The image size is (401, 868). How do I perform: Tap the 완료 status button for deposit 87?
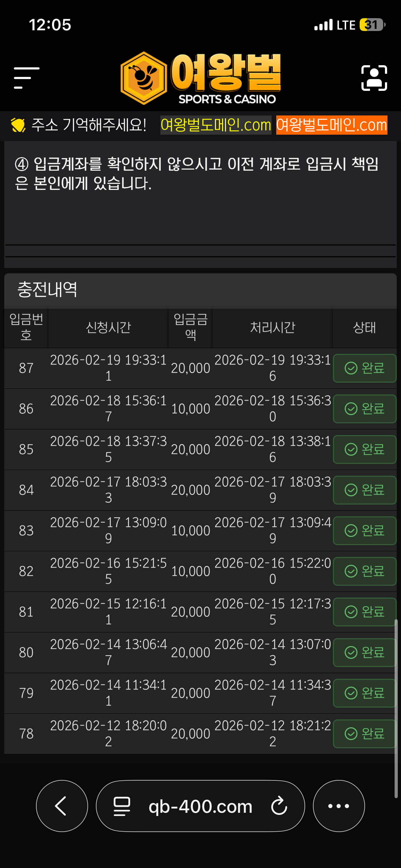pos(364,368)
